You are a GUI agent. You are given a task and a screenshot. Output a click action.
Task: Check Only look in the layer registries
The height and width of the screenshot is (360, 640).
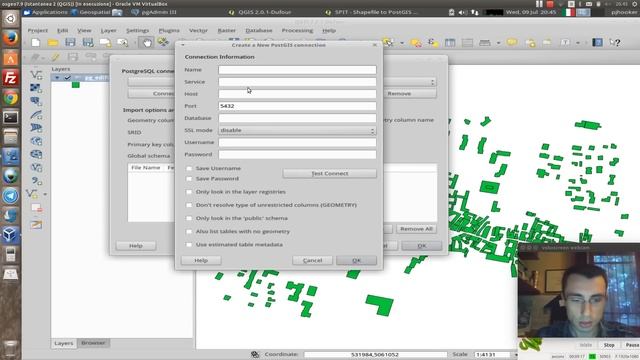[x=189, y=192]
